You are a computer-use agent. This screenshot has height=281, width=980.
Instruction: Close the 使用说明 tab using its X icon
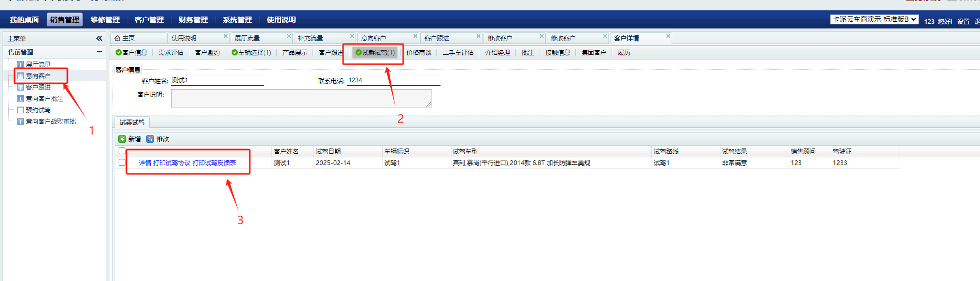pos(225,36)
